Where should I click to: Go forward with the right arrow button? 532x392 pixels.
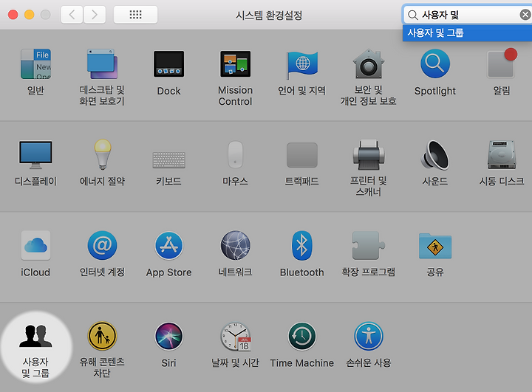point(95,15)
